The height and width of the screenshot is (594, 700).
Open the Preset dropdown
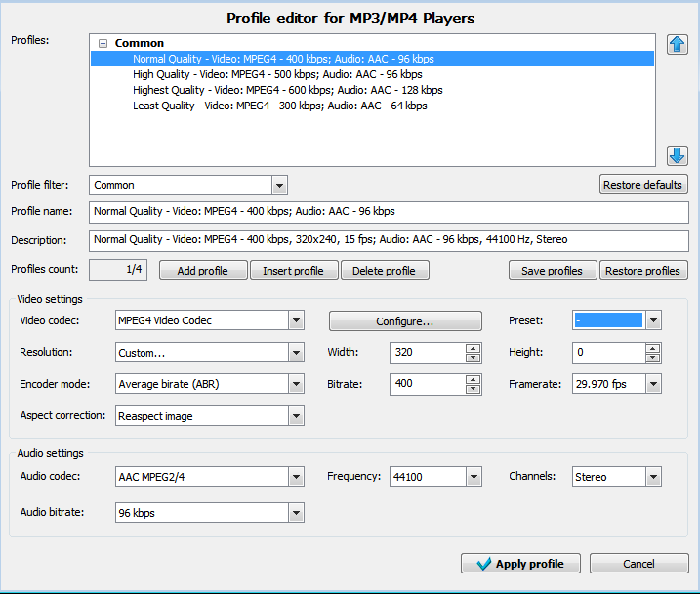[x=653, y=320]
